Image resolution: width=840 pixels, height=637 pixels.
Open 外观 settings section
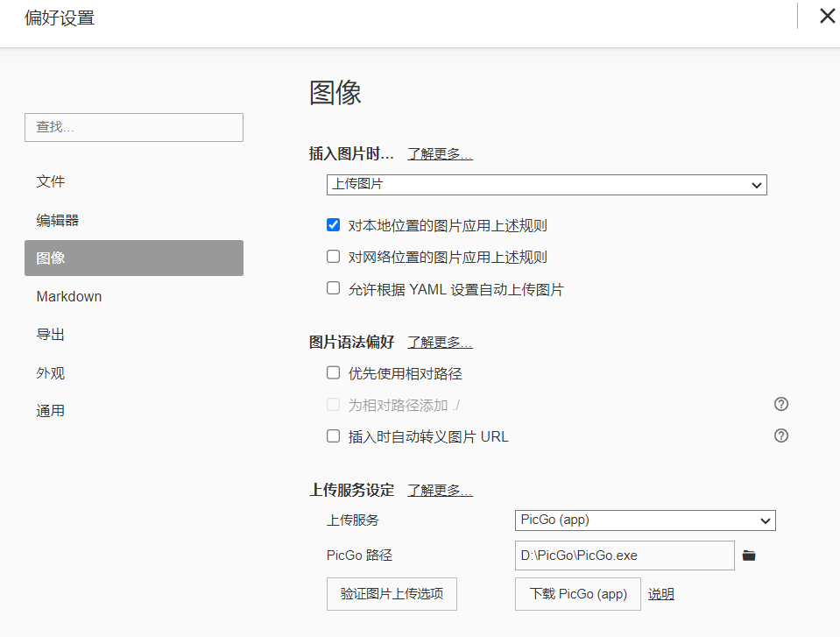(51, 373)
